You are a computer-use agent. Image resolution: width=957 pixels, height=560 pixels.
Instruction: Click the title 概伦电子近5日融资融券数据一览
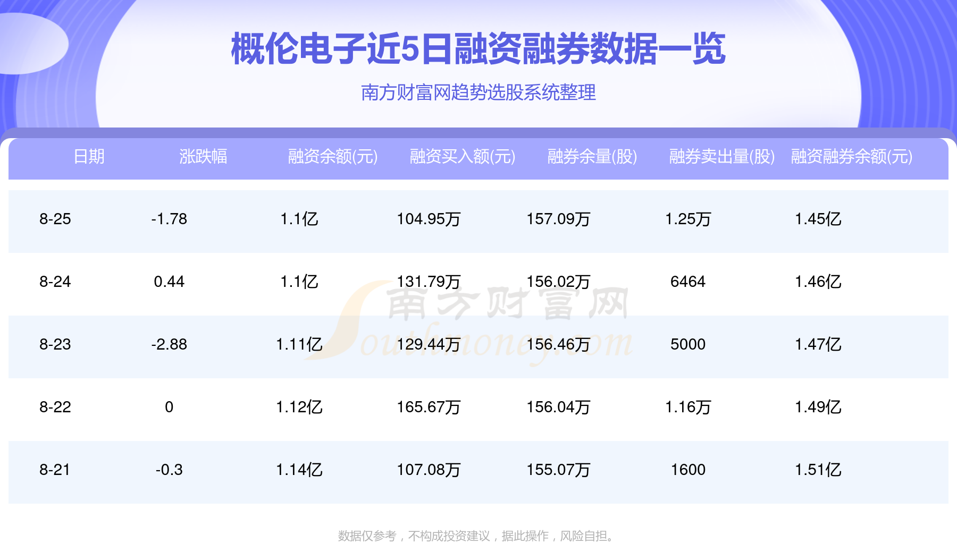click(478, 49)
